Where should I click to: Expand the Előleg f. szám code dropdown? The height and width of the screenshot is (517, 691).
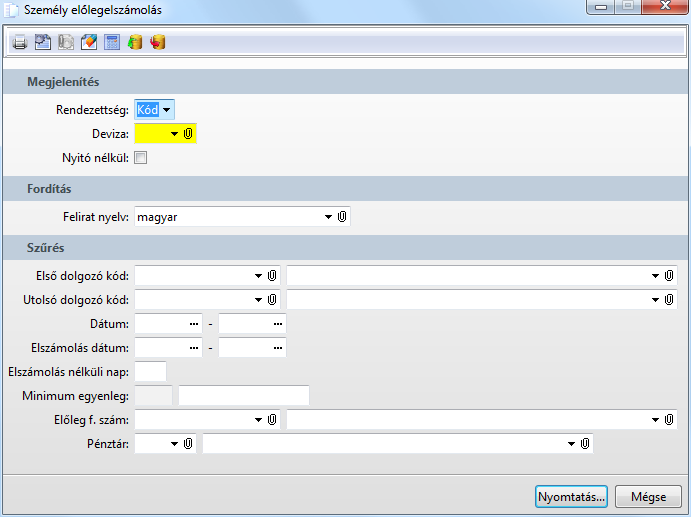(258, 420)
